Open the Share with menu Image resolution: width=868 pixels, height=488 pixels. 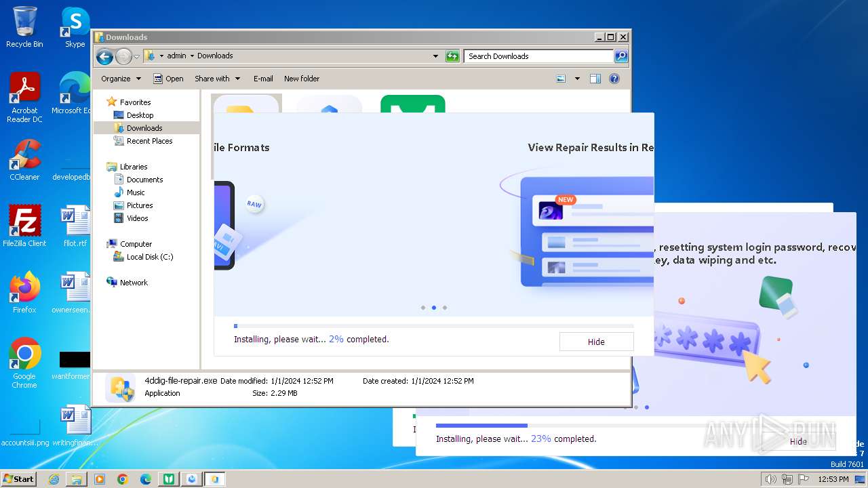click(x=217, y=79)
